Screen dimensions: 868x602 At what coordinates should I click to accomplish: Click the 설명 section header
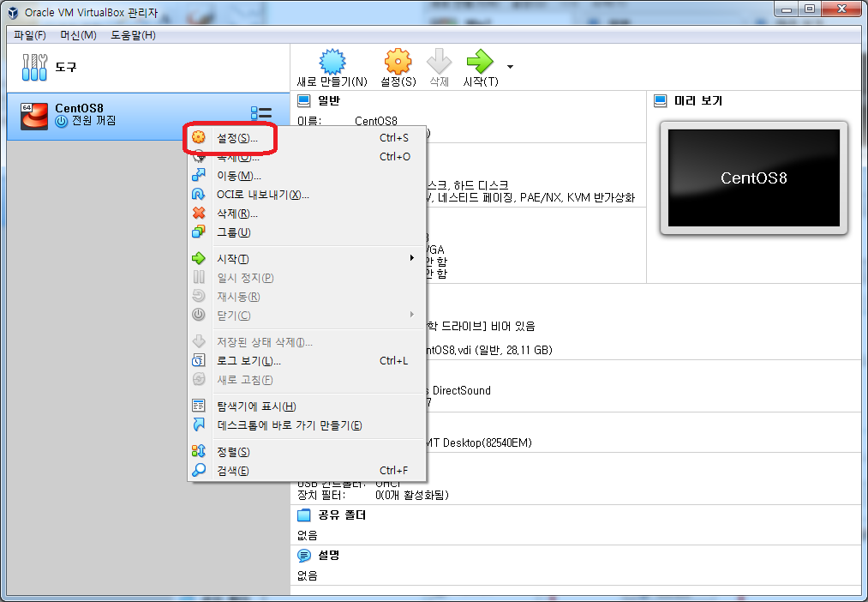tap(329, 555)
